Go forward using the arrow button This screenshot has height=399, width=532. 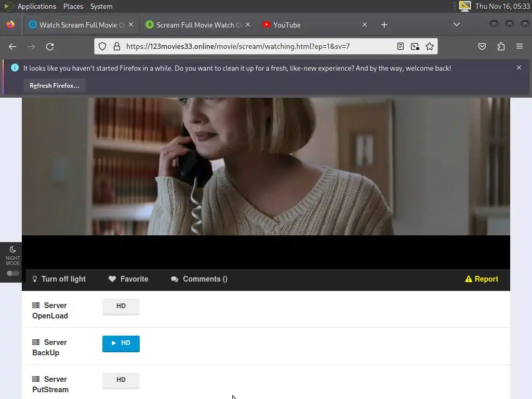[x=31, y=46]
